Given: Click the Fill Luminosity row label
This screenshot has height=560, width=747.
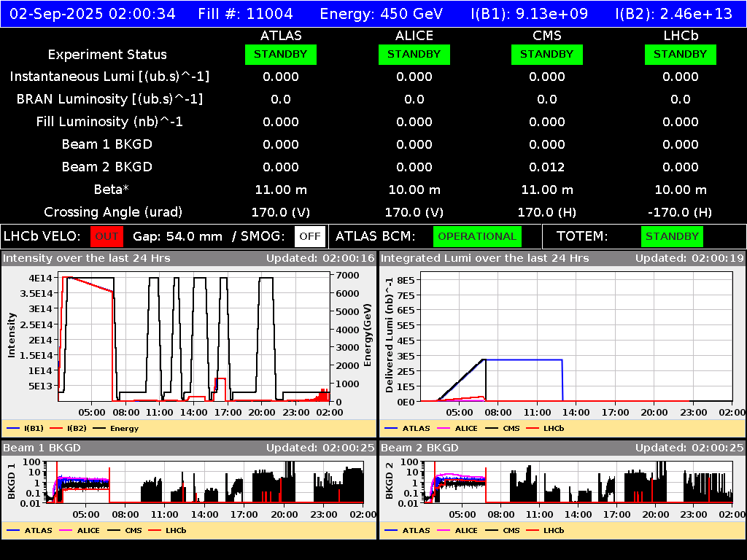Looking at the screenshot, I should [109, 122].
